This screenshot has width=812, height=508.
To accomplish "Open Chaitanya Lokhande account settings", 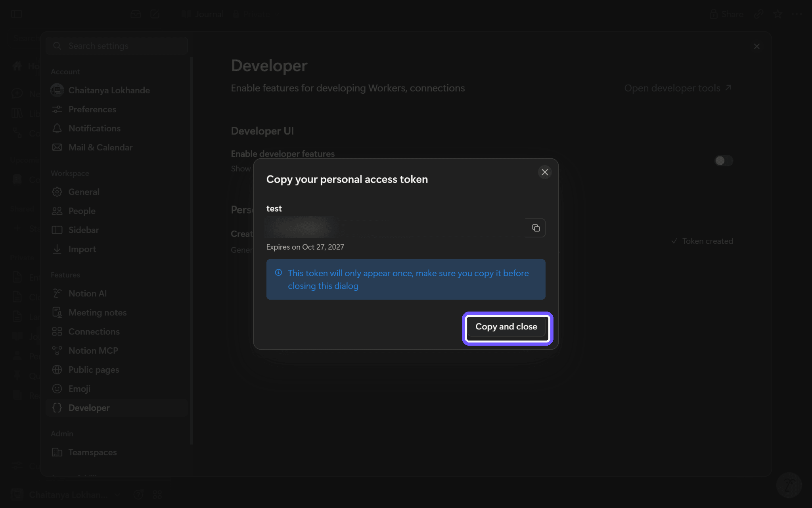I will (117, 90).
